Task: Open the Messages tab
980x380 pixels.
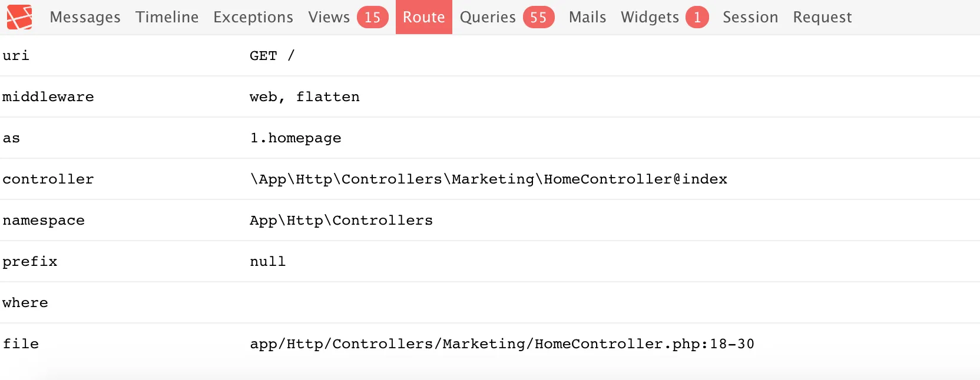Action: pos(85,17)
